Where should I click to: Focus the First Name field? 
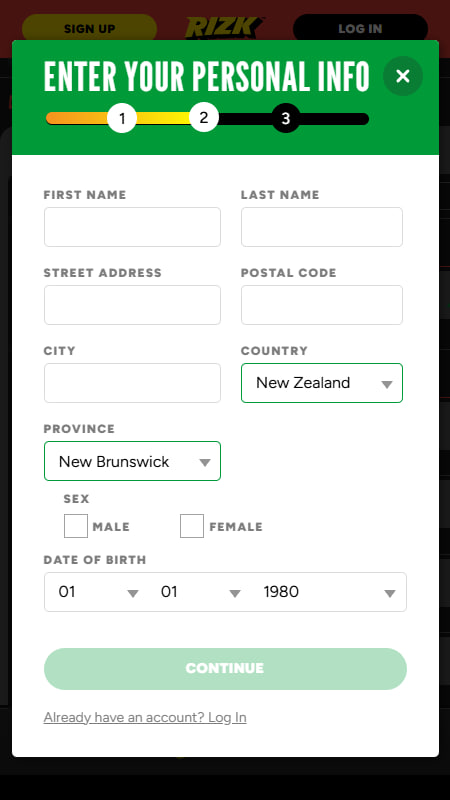click(132, 227)
